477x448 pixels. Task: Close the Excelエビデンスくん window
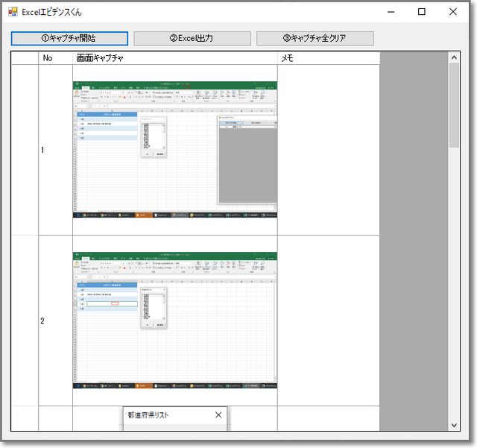(453, 12)
